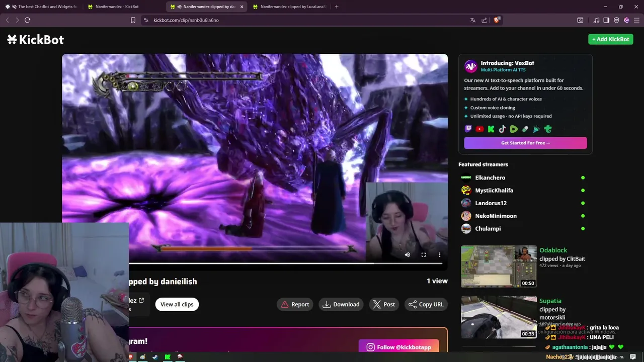Open the green Kick app in taskbar
644x362 pixels.
(168, 357)
